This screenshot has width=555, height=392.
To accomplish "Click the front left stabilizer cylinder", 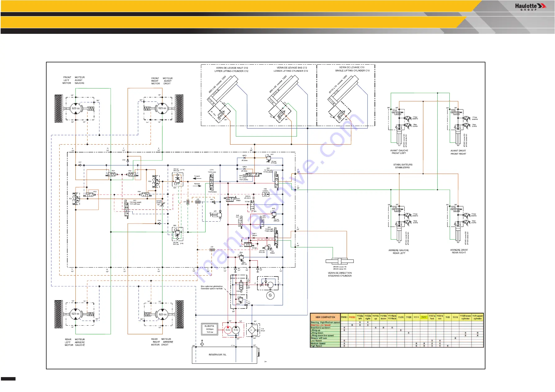I will click(x=399, y=137).
